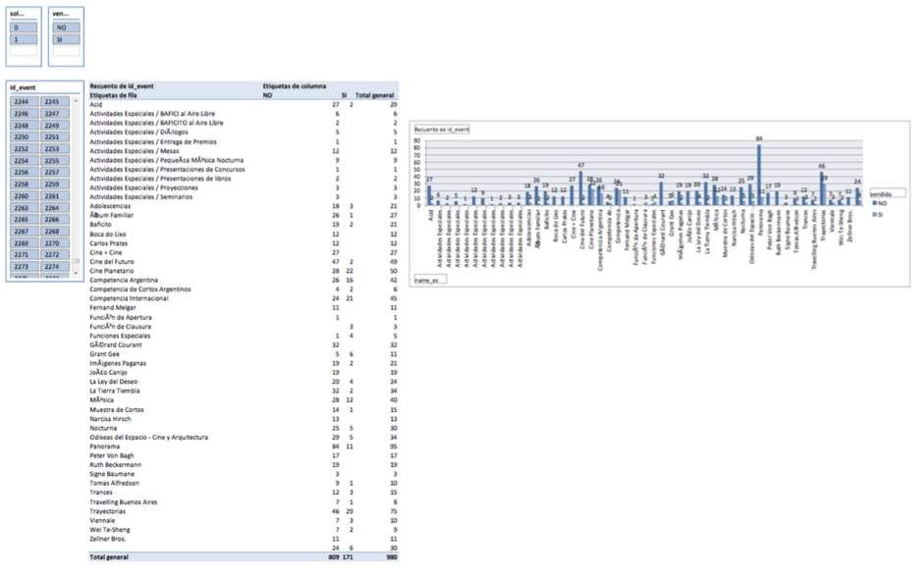Select the 'Competencia Internacional' row label
The width and height of the screenshot is (924, 575).
pyautogui.click(x=129, y=298)
